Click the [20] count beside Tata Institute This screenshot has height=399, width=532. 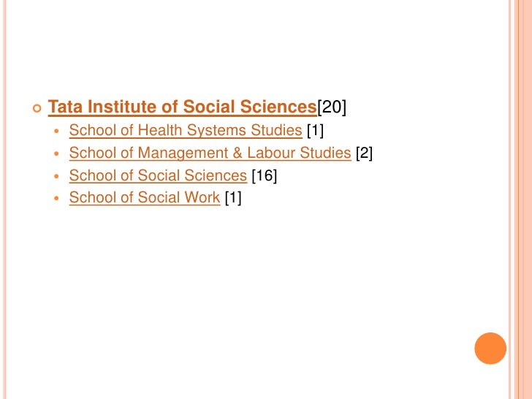[x=332, y=107]
